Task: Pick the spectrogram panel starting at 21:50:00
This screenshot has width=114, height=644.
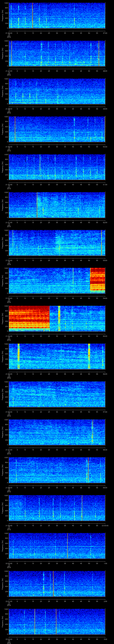Action: pyautogui.click(x=57, y=167)
